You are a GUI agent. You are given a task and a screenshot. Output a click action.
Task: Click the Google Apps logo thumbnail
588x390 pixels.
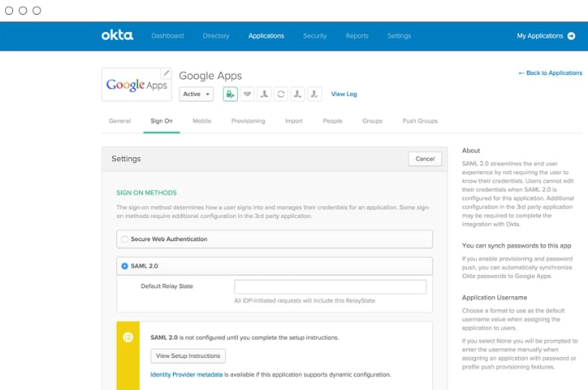tap(137, 85)
